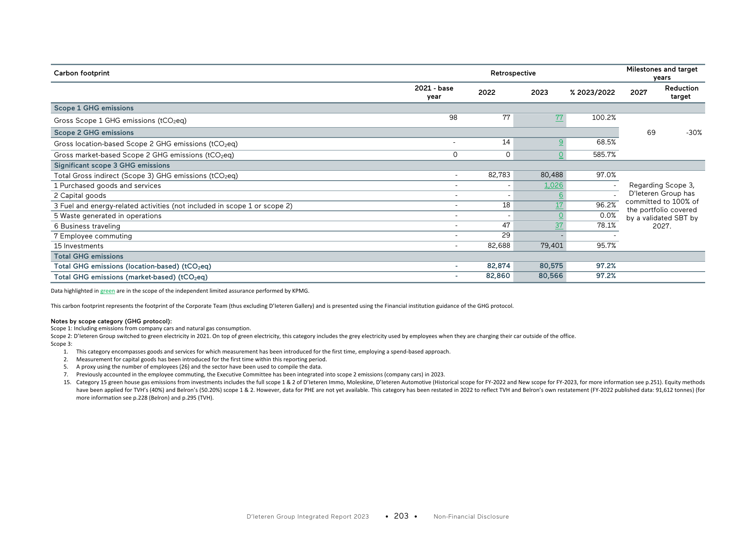Click the '7 Employee commuting' row label
The height and width of the screenshot is (535, 756).
pos(93,236)
